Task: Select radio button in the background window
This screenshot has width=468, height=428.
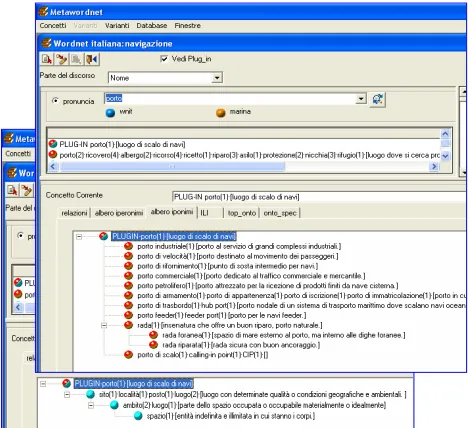Action: 21,236
